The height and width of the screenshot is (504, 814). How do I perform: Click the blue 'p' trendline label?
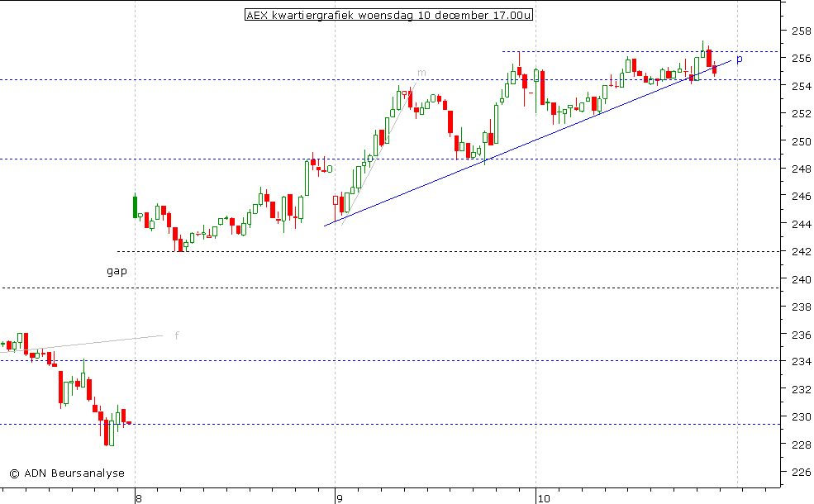(740, 59)
